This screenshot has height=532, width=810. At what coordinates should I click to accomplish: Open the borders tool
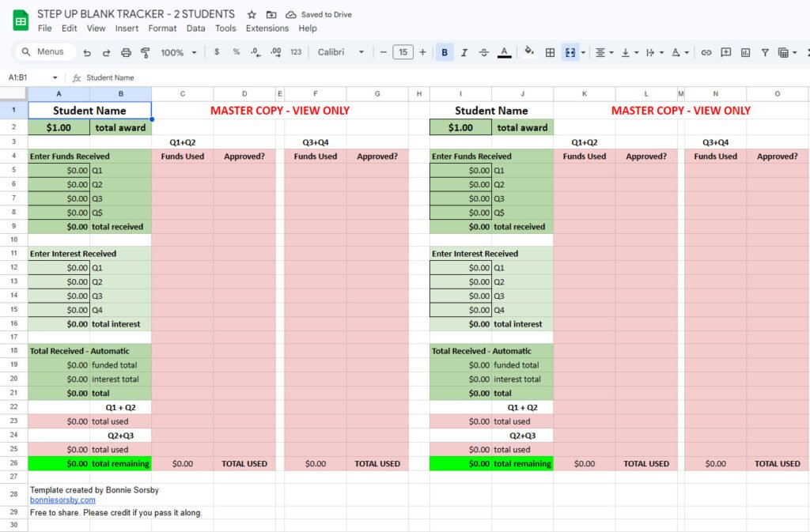coord(551,52)
